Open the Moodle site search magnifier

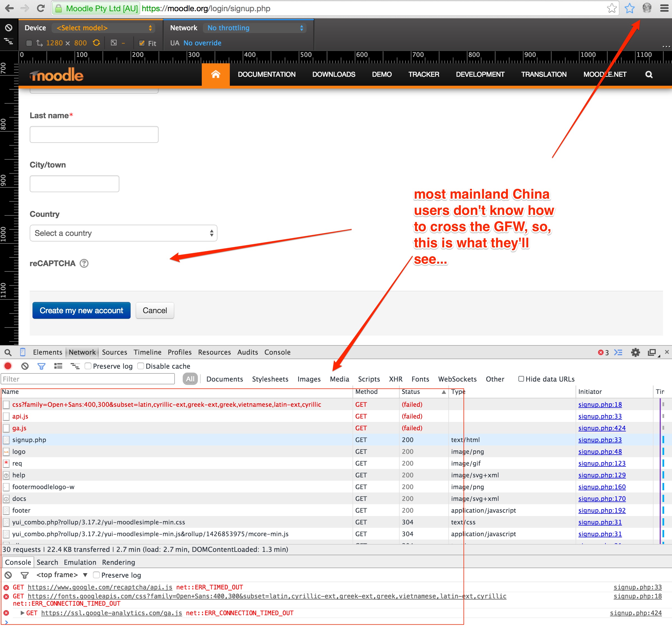click(x=649, y=74)
